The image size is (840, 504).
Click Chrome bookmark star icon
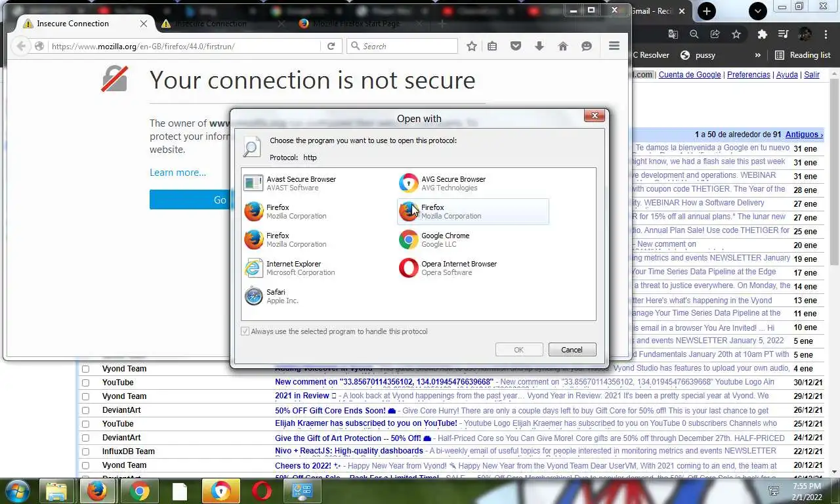pyautogui.click(x=736, y=34)
